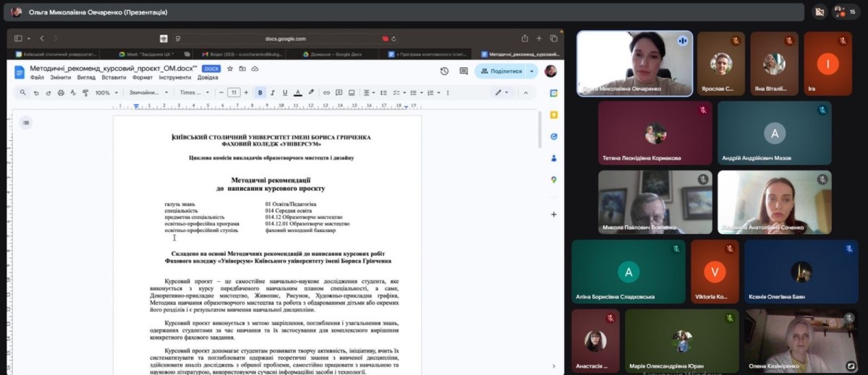The width and height of the screenshot is (868, 375).
Task: Open the Файл menu
Action: (x=37, y=77)
